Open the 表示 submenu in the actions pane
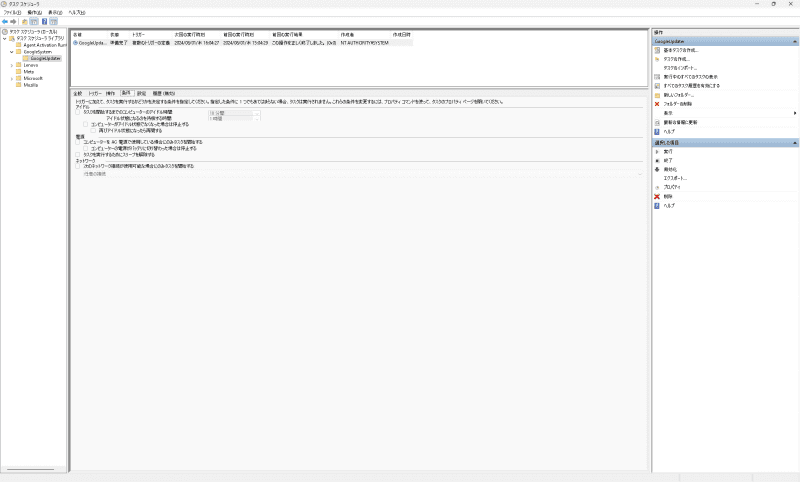The width and height of the screenshot is (800, 482). tap(726, 113)
